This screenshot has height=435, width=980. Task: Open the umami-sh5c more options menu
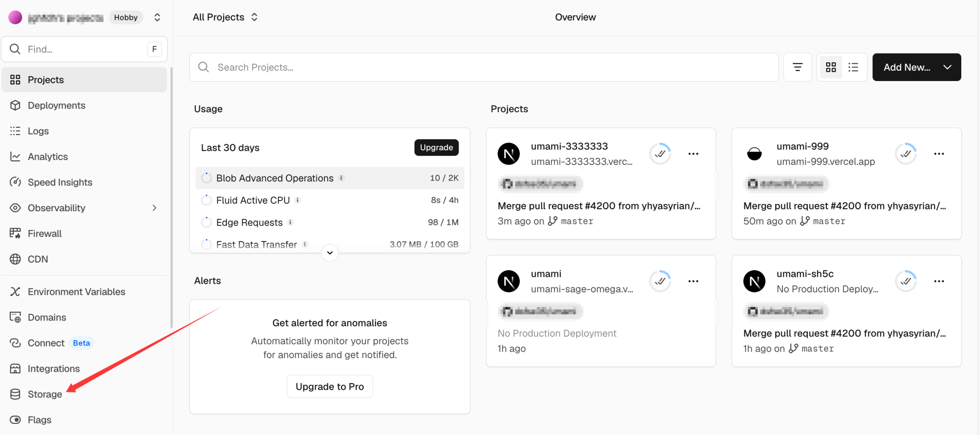939,281
